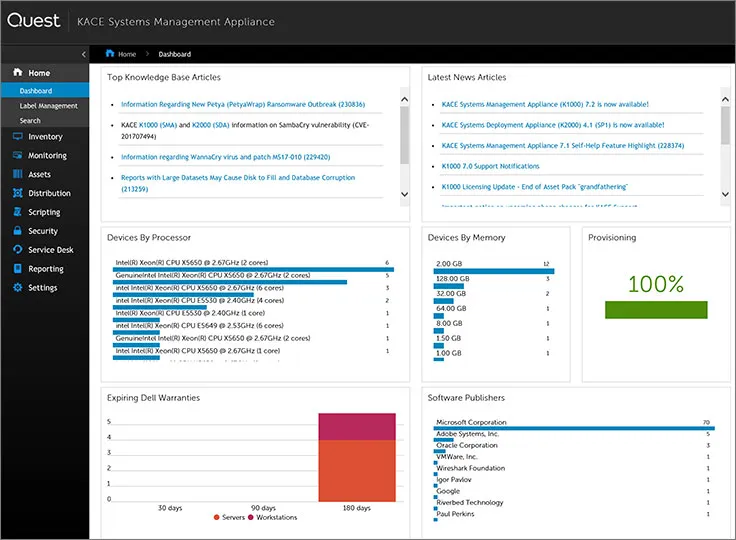Click down arrow in Latest News Articles
The width and height of the screenshot is (736, 540).
tap(725, 194)
